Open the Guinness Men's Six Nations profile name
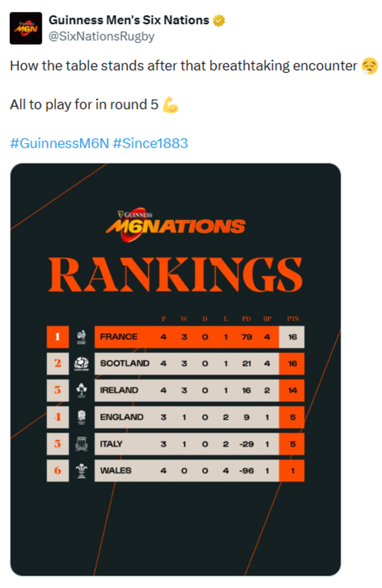 coord(129,20)
